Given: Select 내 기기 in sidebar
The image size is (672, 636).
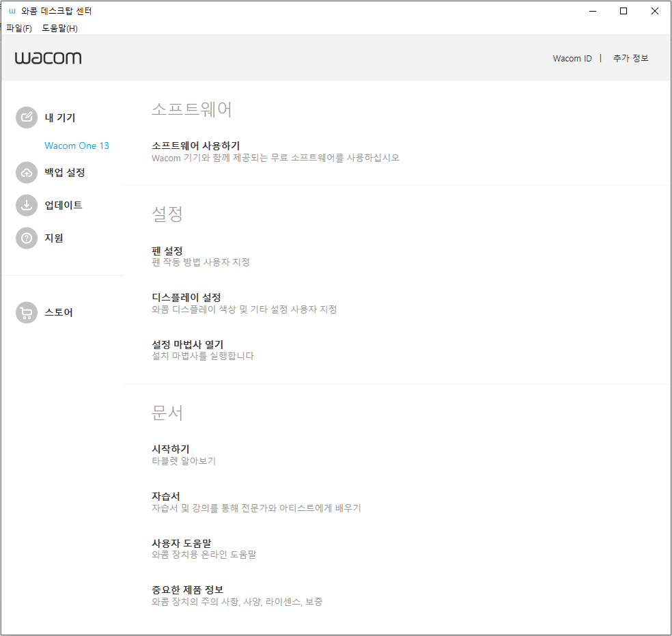Looking at the screenshot, I should click(x=60, y=118).
